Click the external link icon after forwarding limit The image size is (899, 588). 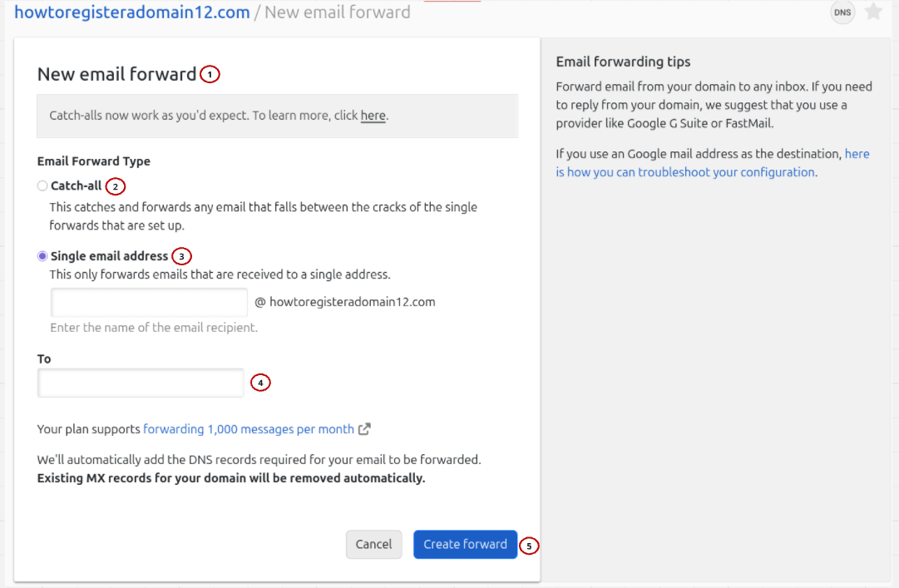tap(364, 429)
